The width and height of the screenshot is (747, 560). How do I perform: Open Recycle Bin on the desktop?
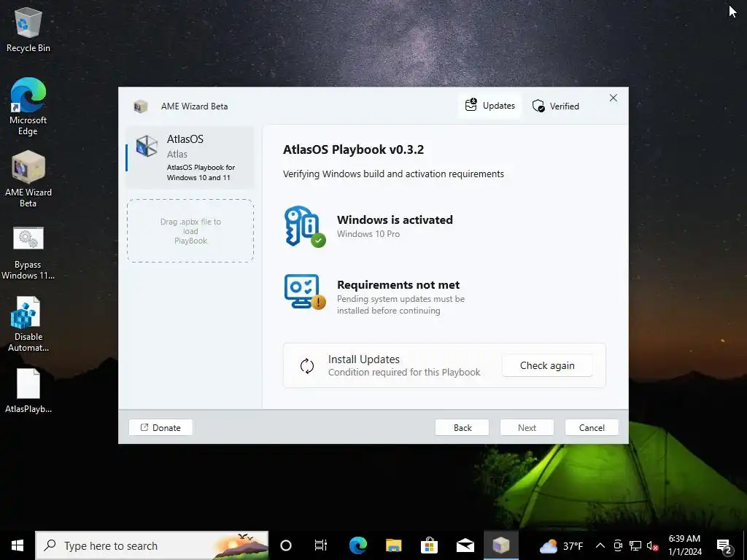pos(28,30)
